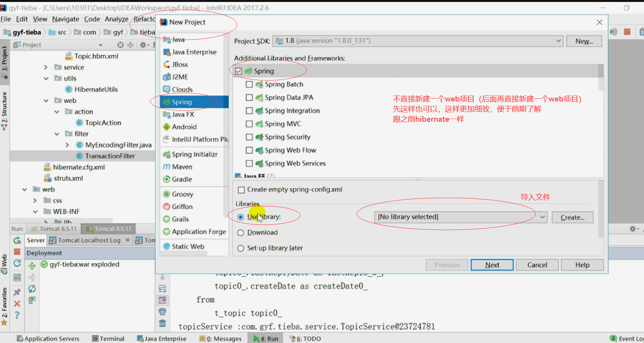Enable the Spring Web Flow checkbox
The height and width of the screenshot is (343, 644).
point(249,150)
